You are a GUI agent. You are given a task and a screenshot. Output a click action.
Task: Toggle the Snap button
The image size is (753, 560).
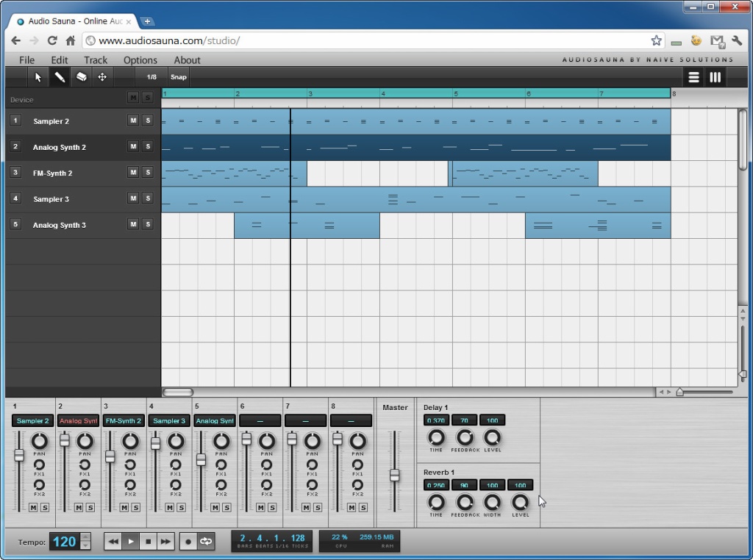click(x=178, y=77)
